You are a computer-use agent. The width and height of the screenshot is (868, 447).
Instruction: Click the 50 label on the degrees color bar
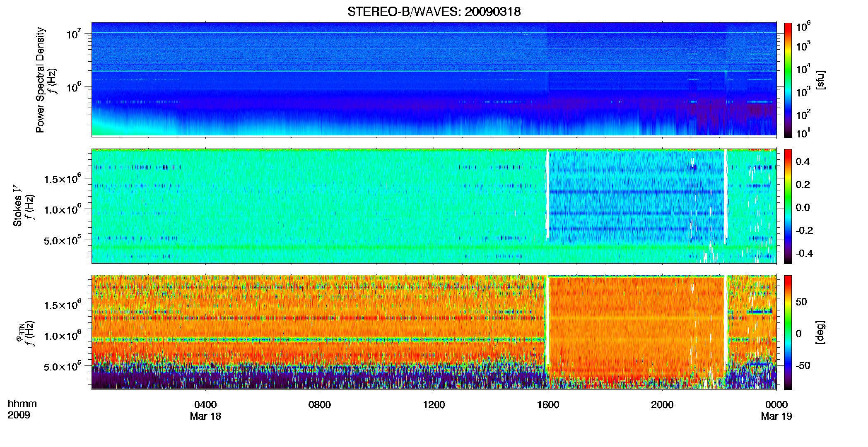tap(801, 302)
